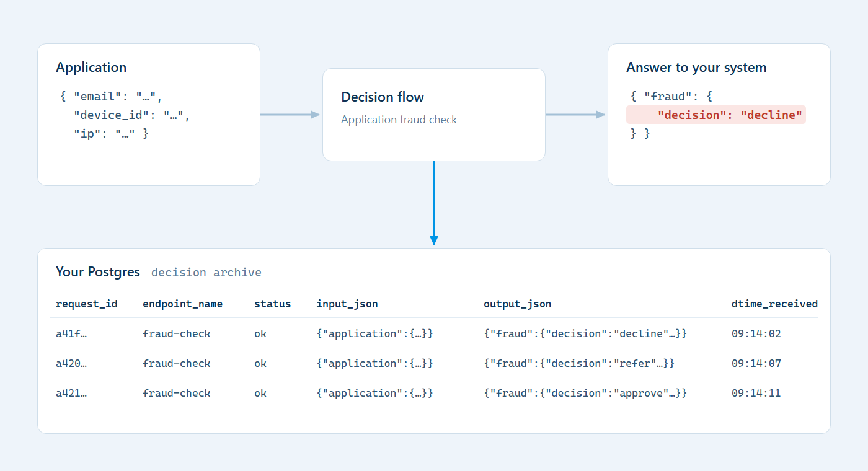Click the red highlighted "decision": "decline" line

(716, 115)
